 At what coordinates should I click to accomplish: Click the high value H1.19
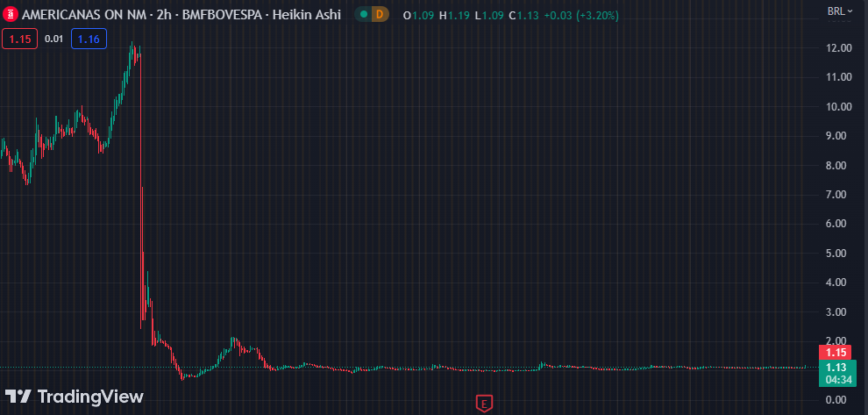tap(454, 16)
